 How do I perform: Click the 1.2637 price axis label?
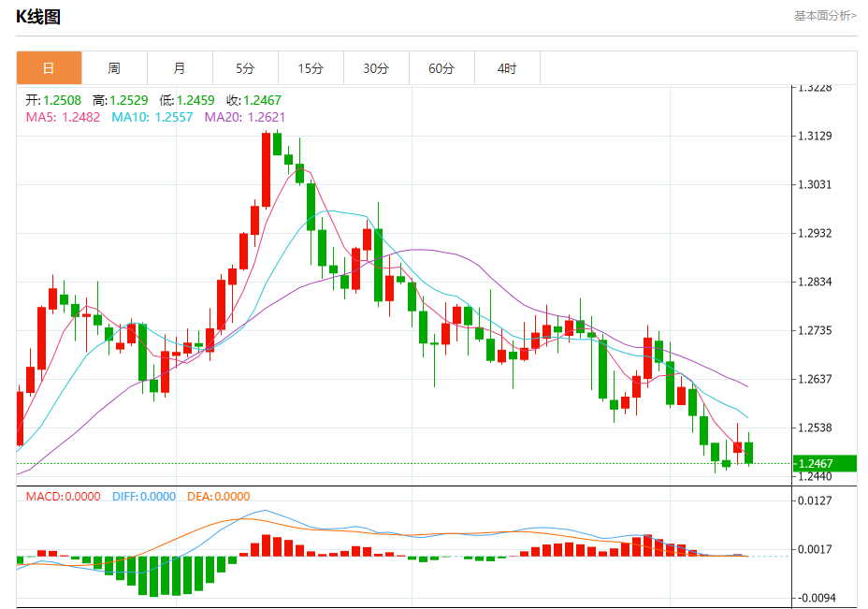[815, 380]
